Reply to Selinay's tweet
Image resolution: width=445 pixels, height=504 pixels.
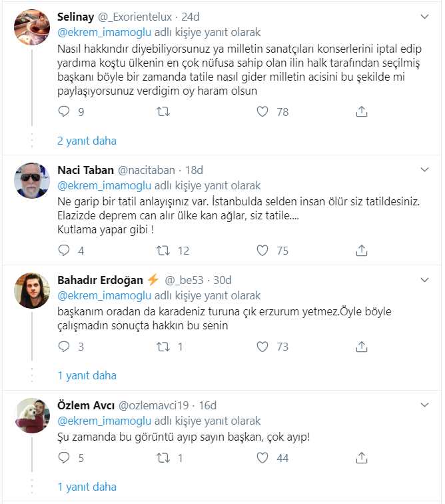pyautogui.click(x=64, y=111)
